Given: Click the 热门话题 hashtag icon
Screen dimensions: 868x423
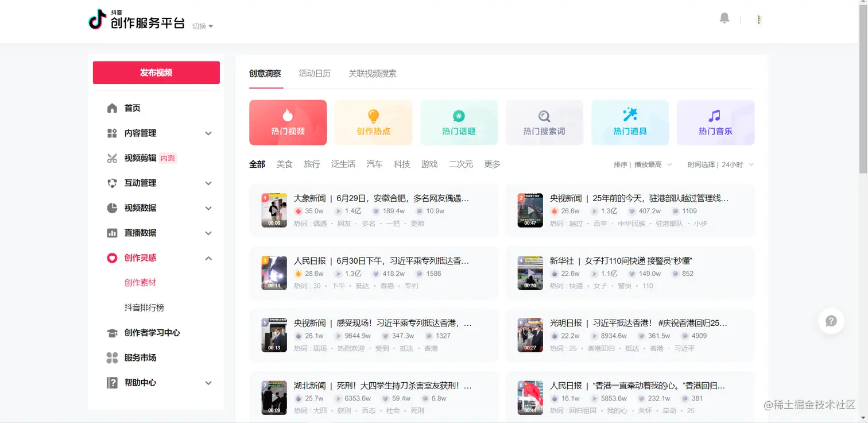Looking at the screenshot, I should pos(459,117).
